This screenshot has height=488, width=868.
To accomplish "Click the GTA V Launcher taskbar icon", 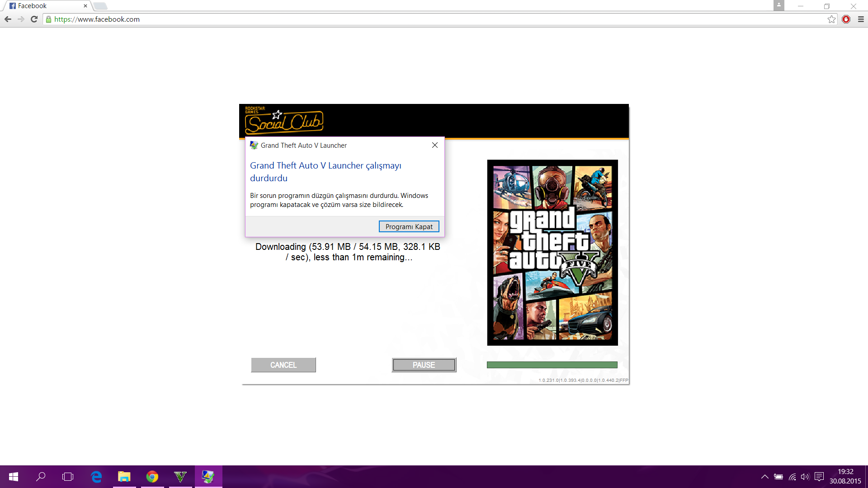I will point(208,477).
